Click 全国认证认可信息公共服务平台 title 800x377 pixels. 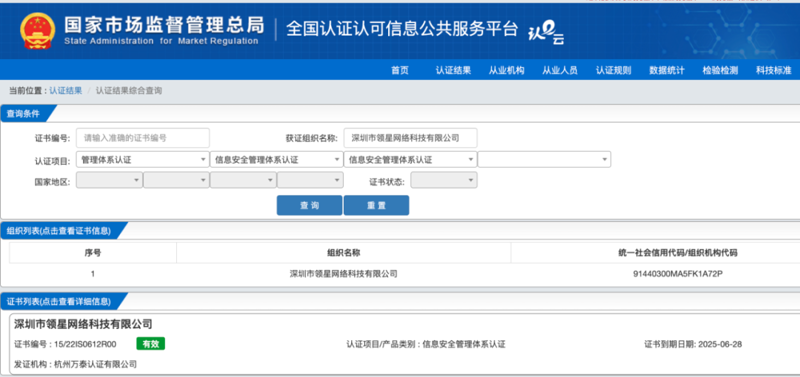[x=402, y=29]
